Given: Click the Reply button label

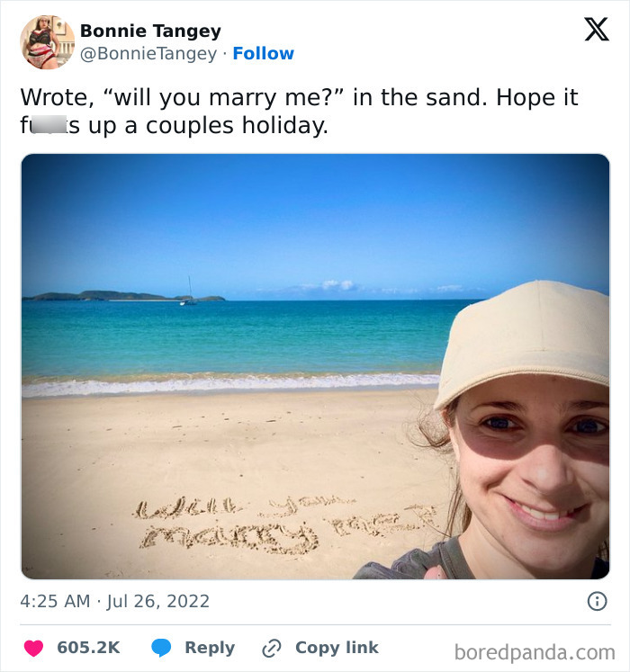Looking at the screenshot, I should click(x=210, y=648).
